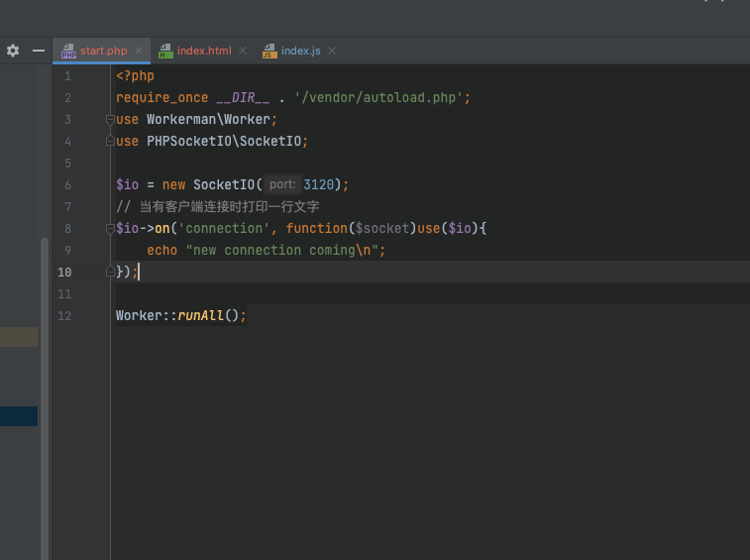Click the Chinese comment on line 7
The height and width of the screenshot is (560, 750).
coord(218,207)
